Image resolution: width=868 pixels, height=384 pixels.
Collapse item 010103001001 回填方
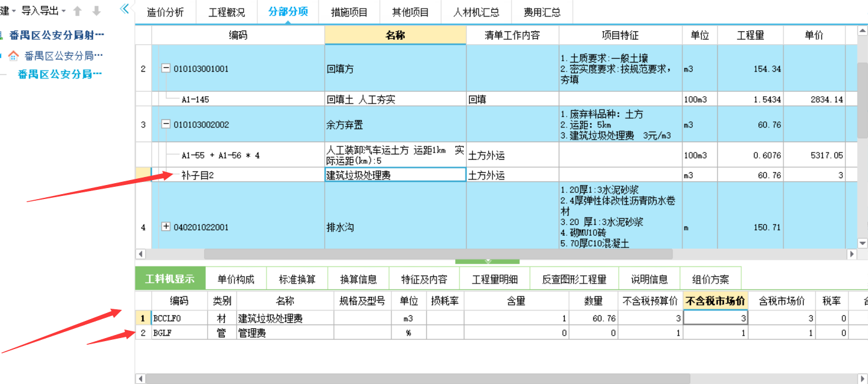pos(165,69)
